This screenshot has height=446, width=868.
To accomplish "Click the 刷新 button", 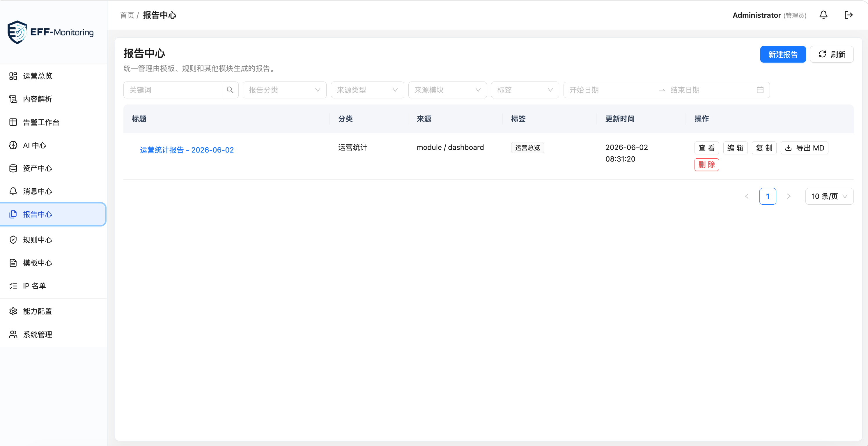I will (832, 54).
